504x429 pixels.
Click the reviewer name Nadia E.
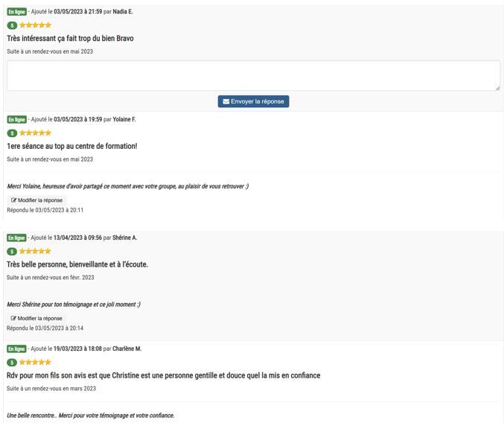(x=123, y=12)
